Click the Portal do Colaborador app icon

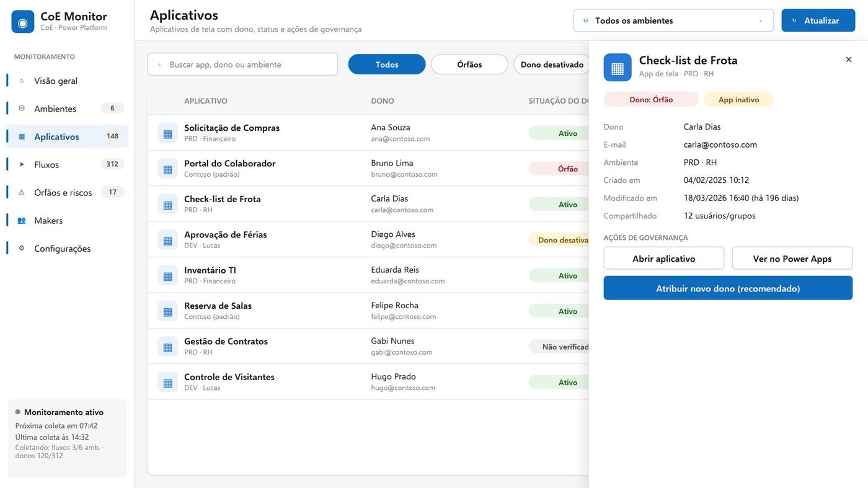coord(167,169)
